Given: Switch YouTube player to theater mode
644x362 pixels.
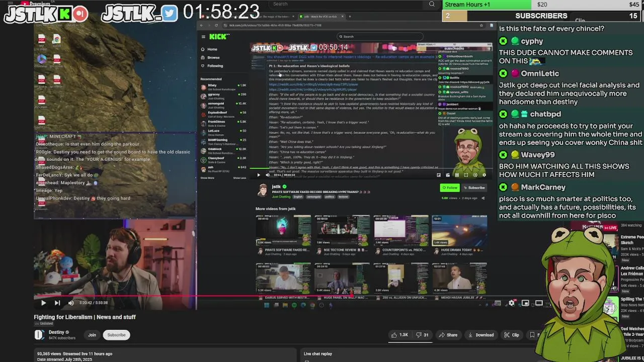Looking at the screenshot, I should [539, 303].
